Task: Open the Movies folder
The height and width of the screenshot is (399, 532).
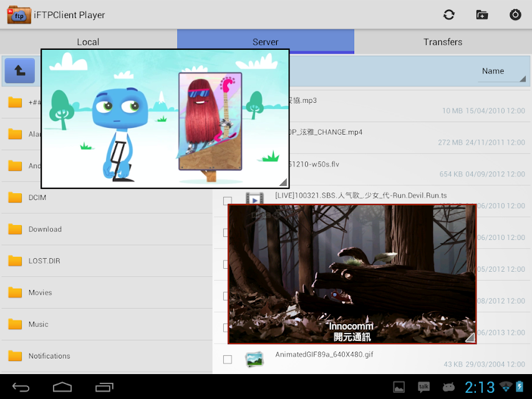Action: tap(107, 292)
